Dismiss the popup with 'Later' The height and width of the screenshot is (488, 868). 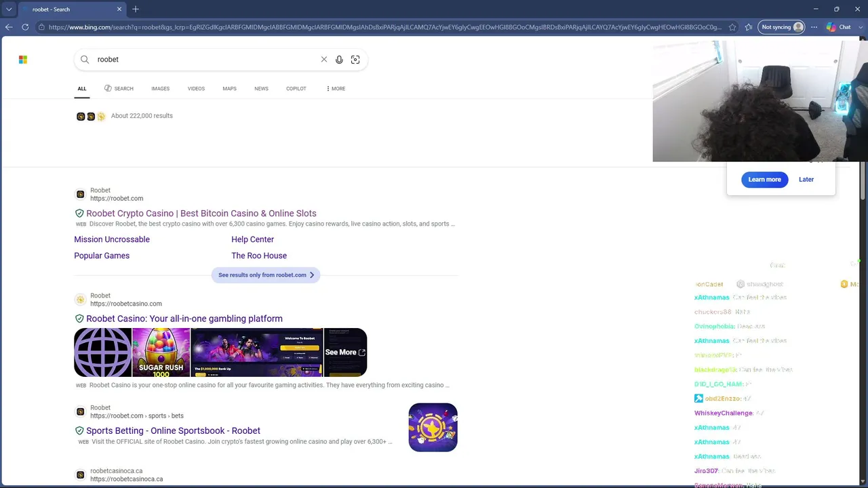(x=806, y=180)
